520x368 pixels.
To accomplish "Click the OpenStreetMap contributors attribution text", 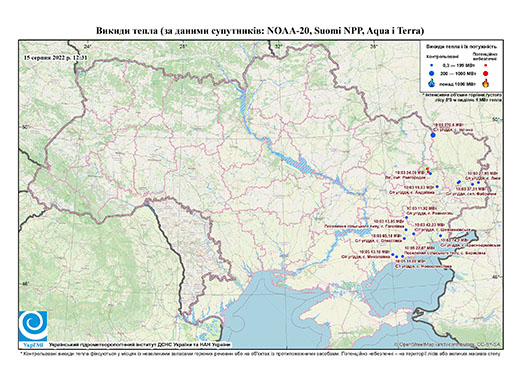I will click(x=448, y=345).
